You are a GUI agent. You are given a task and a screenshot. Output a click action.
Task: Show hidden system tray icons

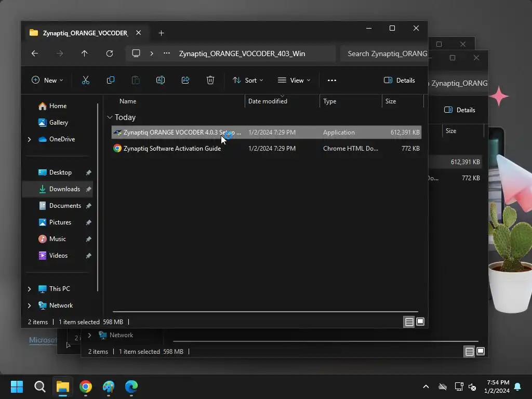tap(426, 387)
